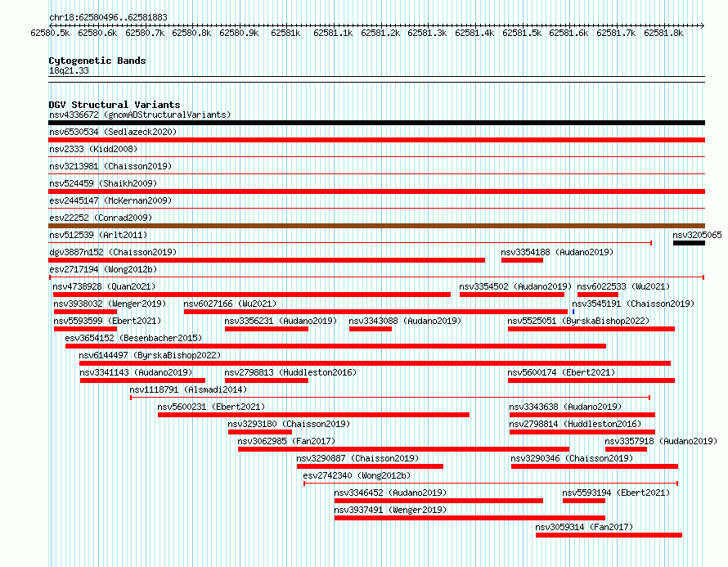Click the red bar under nsv3357918
The height and width of the screenshot is (567, 728).
click(626, 449)
